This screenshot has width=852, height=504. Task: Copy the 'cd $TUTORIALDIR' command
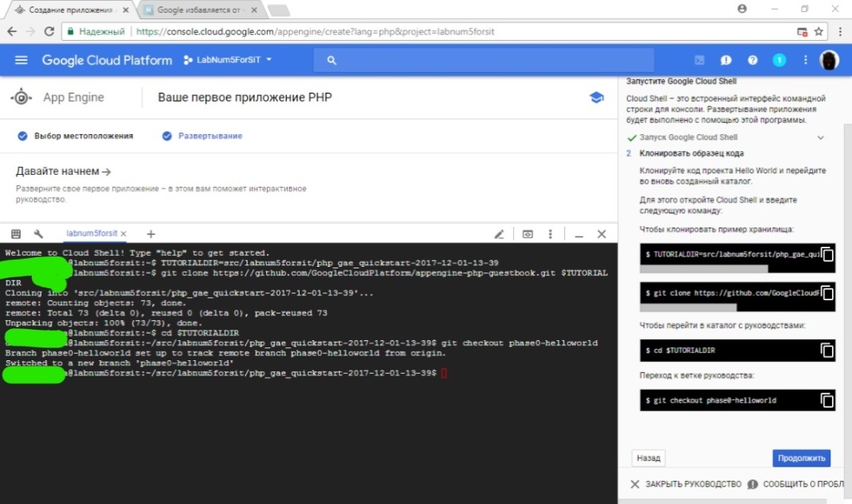tap(827, 351)
